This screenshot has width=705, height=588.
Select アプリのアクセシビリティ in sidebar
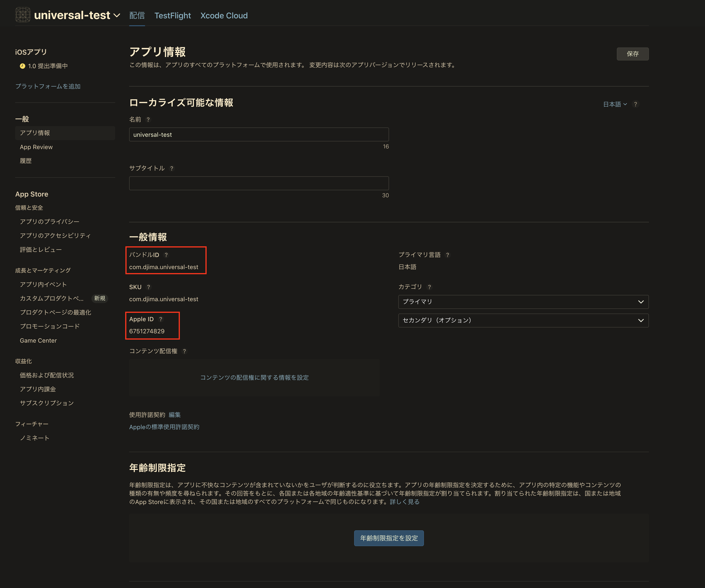tap(55, 236)
